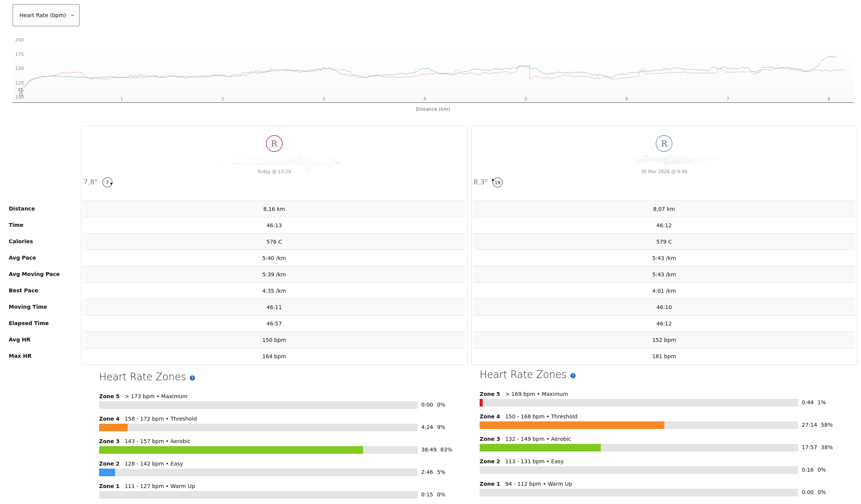The height and width of the screenshot is (504, 861).
Task: Click the left Zone 4 orange Threshold bar
Action: click(113, 427)
